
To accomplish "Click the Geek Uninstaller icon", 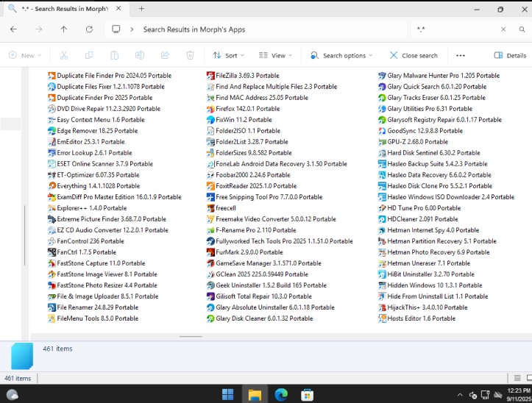I will 210,285.
